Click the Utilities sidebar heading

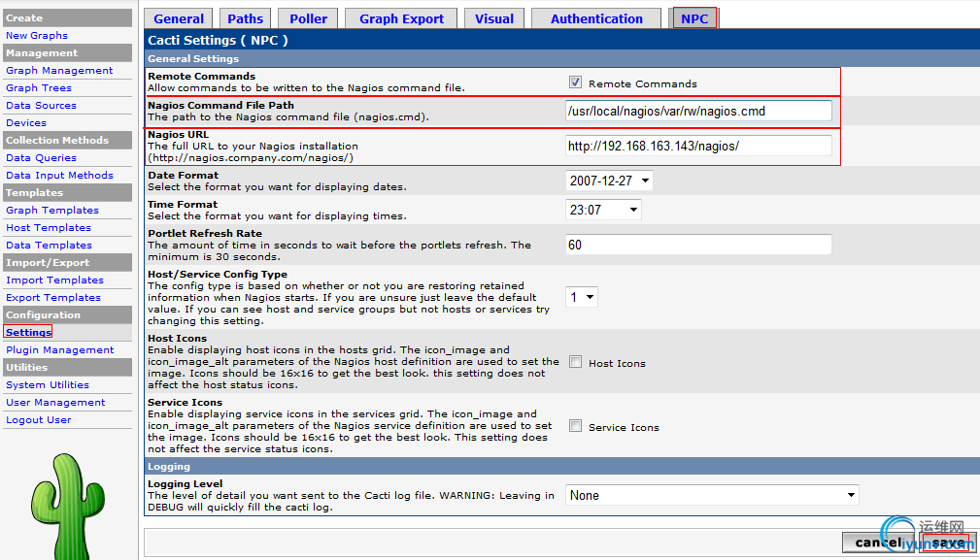pyautogui.click(x=67, y=368)
